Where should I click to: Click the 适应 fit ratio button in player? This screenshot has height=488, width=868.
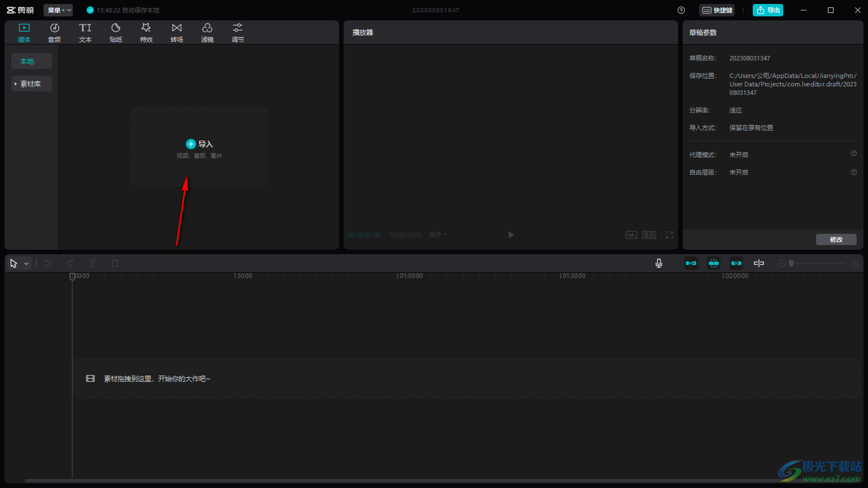tap(649, 235)
